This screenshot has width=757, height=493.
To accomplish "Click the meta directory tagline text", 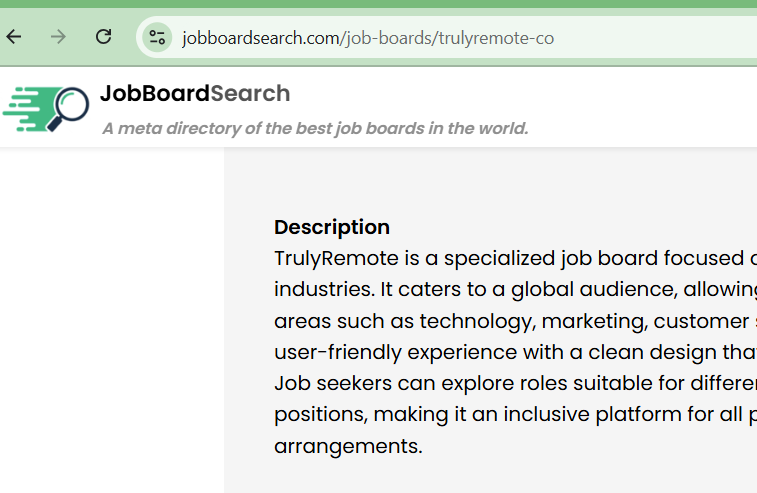I will [315, 128].
